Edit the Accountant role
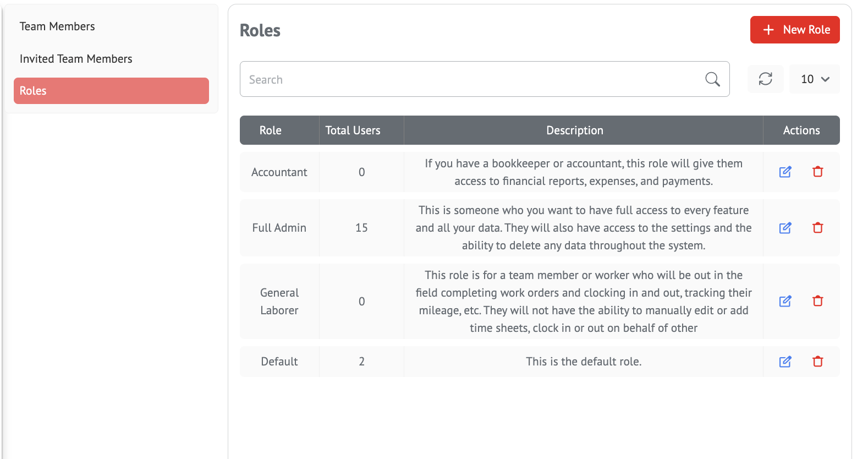 coord(785,172)
